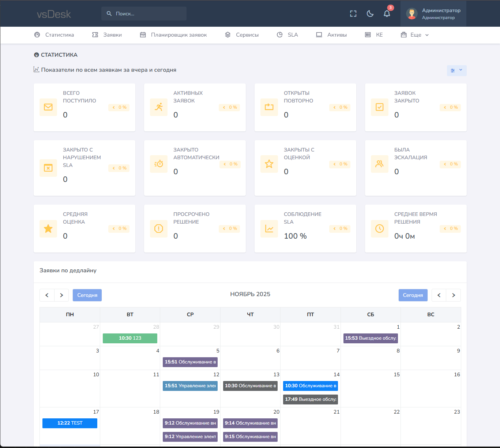Click the notifications bell icon

pyautogui.click(x=387, y=14)
